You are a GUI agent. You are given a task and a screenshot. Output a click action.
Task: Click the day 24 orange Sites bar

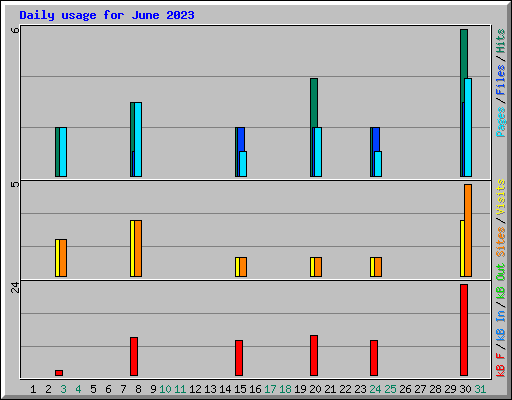[378, 267]
